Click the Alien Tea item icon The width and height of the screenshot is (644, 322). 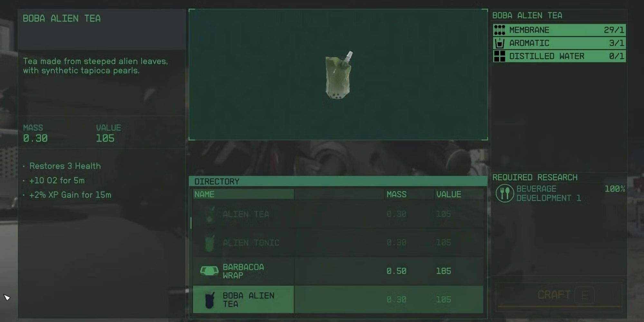pyautogui.click(x=209, y=214)
